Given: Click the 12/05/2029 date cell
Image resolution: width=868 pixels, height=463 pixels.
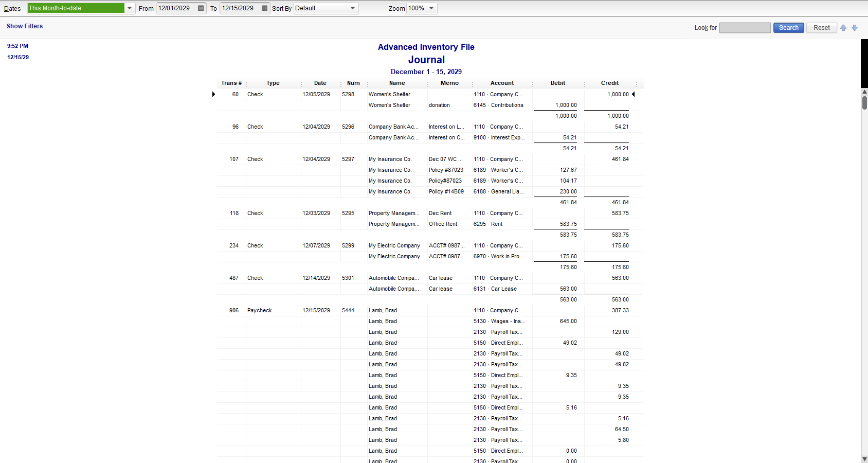Looking at the screenshot, I should point(316,94).
